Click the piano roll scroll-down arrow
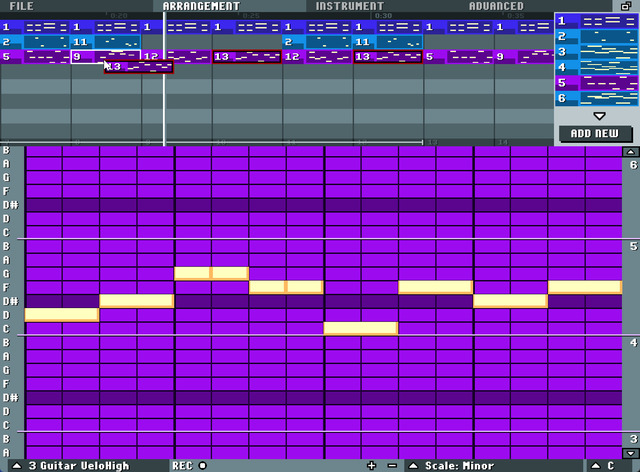 coord(631,453)
